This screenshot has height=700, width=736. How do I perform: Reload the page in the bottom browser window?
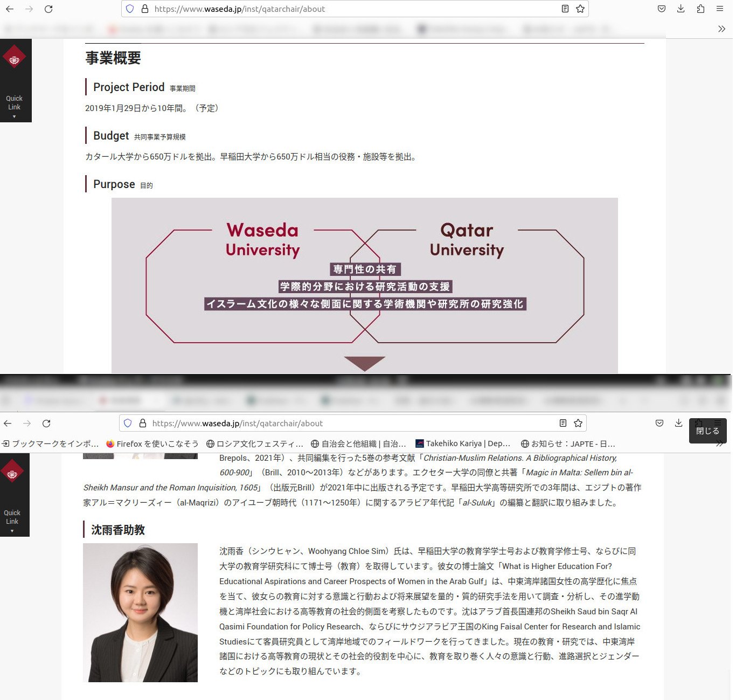point(46,423)
